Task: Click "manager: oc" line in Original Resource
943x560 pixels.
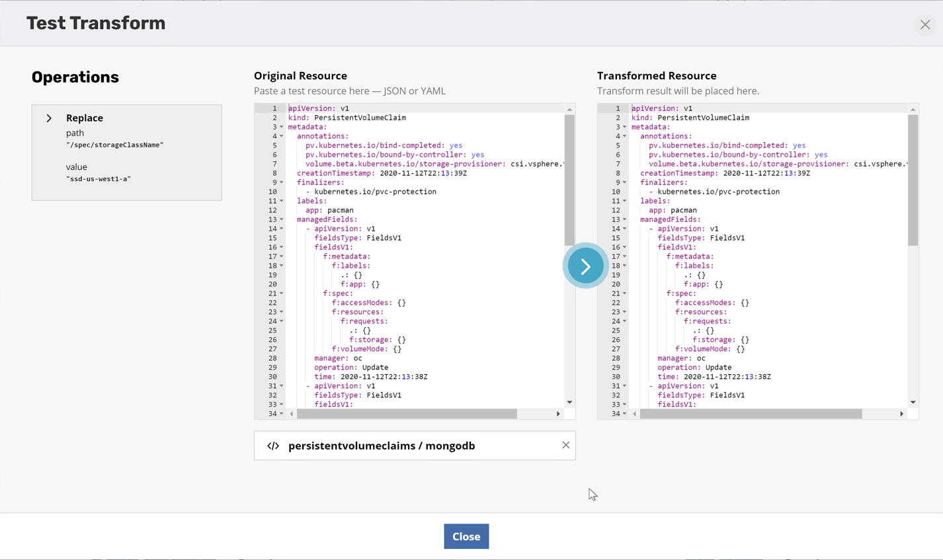Action: (338, 358)
